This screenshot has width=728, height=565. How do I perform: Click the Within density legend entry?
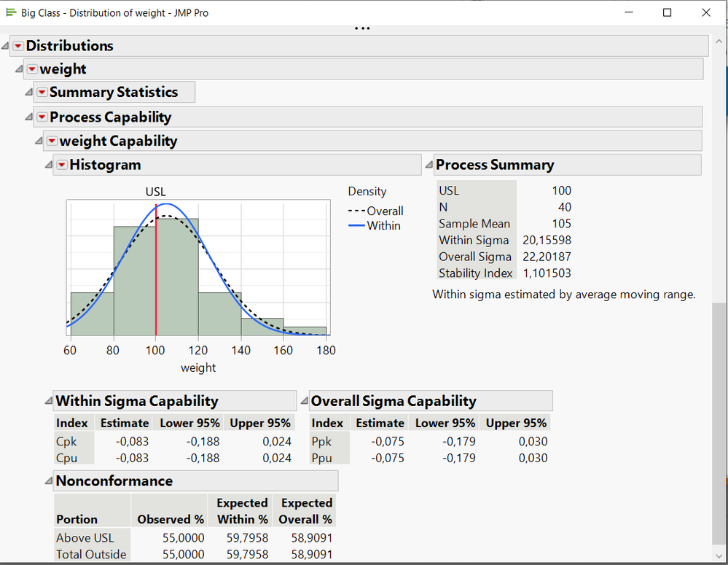(x=375, y=226)
